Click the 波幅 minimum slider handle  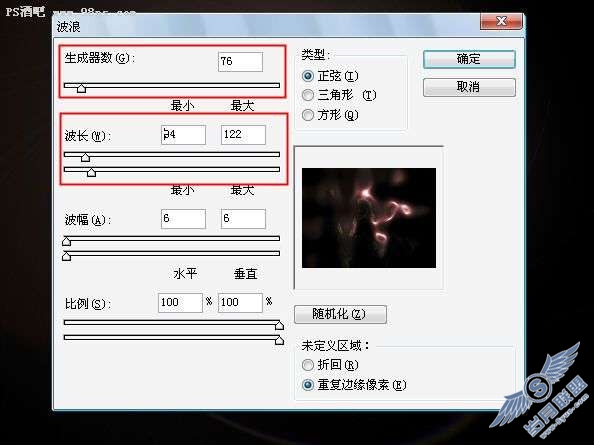pyautogui.click(x=67, y=241)
